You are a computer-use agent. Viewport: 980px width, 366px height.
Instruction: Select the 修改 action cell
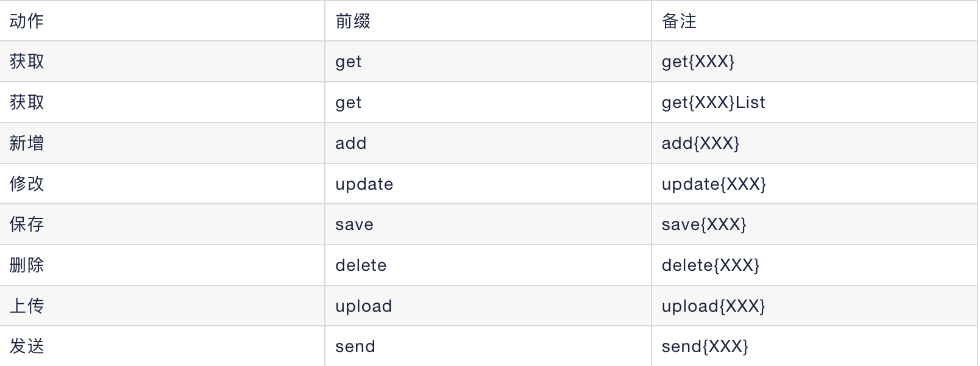27,184
